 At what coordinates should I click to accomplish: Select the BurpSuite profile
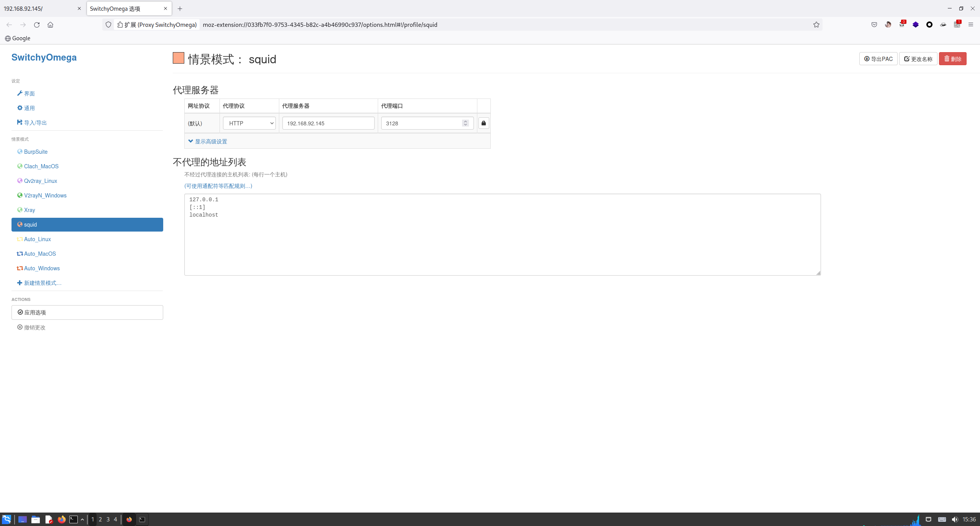point(33,152)
